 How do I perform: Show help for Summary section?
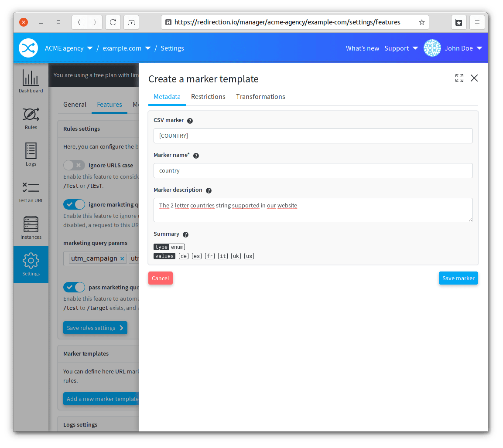pyautogui.click(x=185, y=234)
